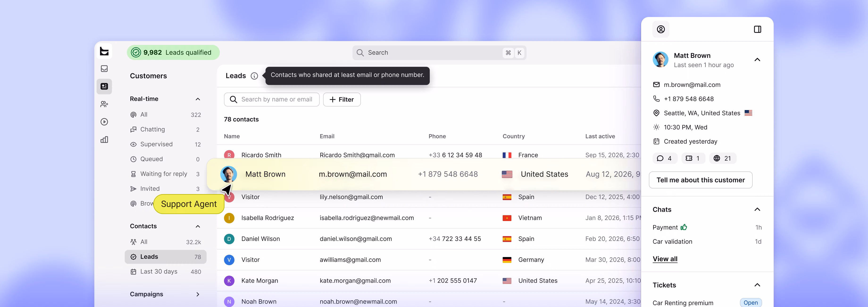The image size is (868, 307).
Task: Select the Supervised filter
Action: point(165,144)
